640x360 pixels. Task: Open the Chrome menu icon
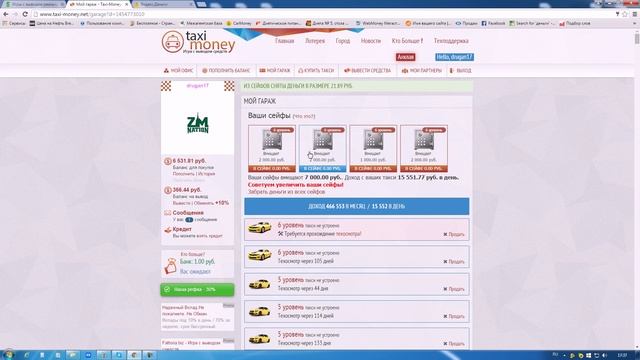pyautogui.click(x=635, y=14)
